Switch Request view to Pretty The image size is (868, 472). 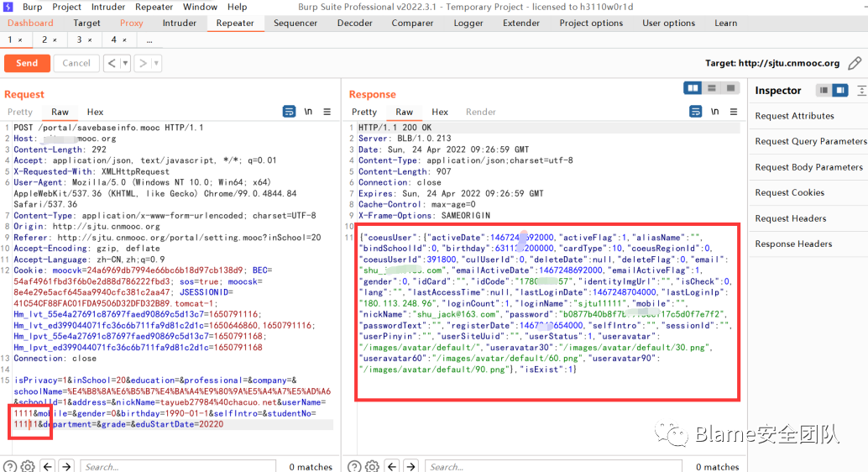(20, 112)
